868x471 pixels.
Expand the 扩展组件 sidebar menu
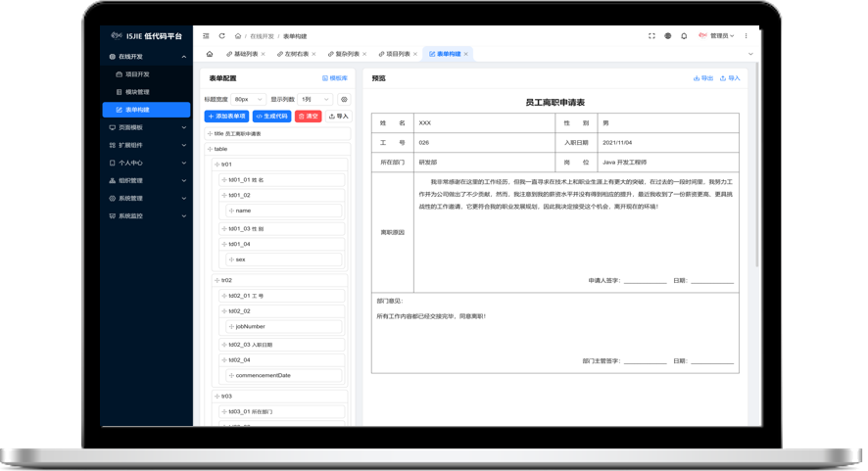[184, 145]
